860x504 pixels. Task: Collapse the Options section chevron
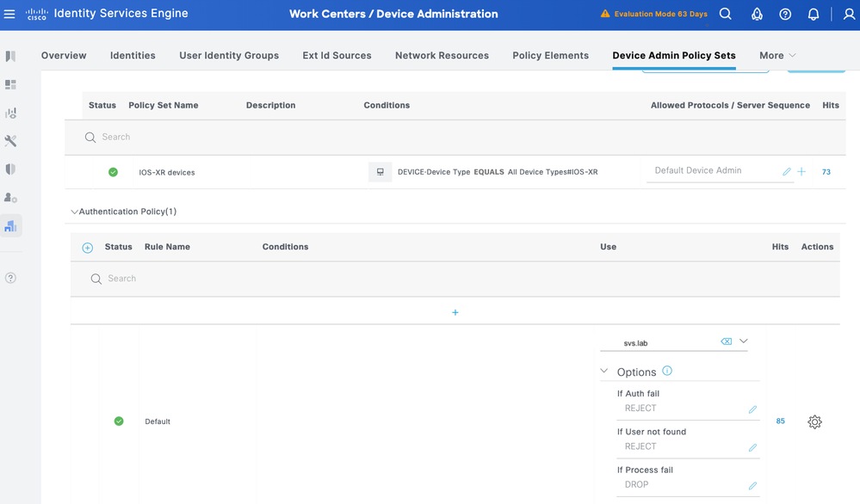[603, 371]
